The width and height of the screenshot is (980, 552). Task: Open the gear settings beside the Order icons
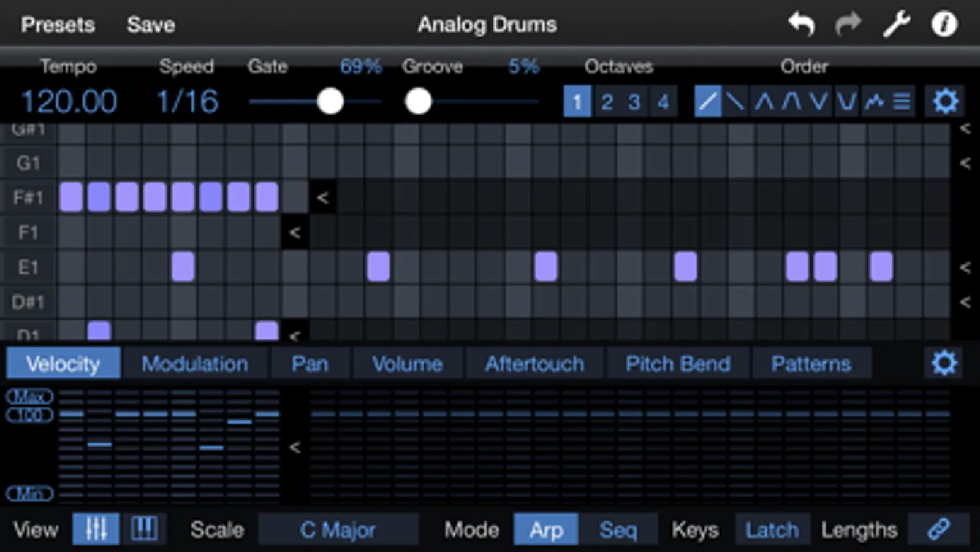[x=945, y=101]
